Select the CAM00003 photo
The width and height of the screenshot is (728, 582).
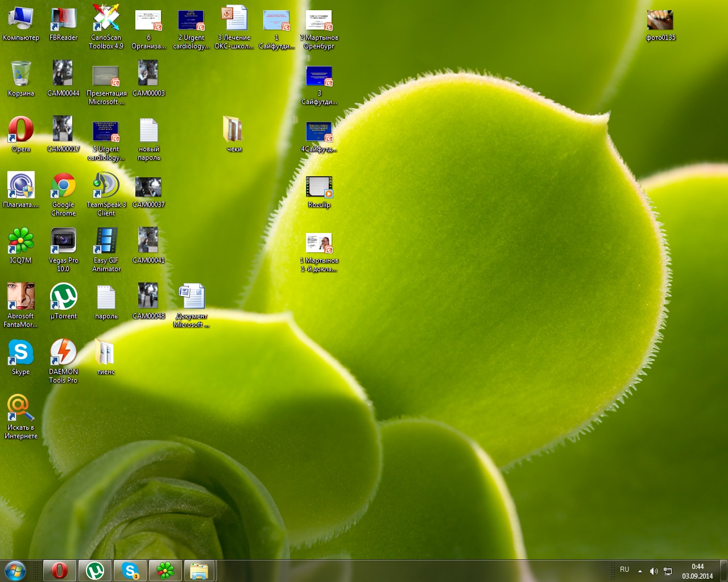pos(148,78)
